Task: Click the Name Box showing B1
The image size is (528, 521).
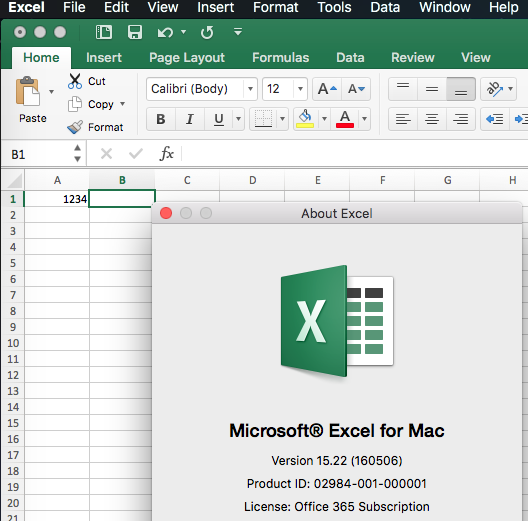Action: point(37,155)
